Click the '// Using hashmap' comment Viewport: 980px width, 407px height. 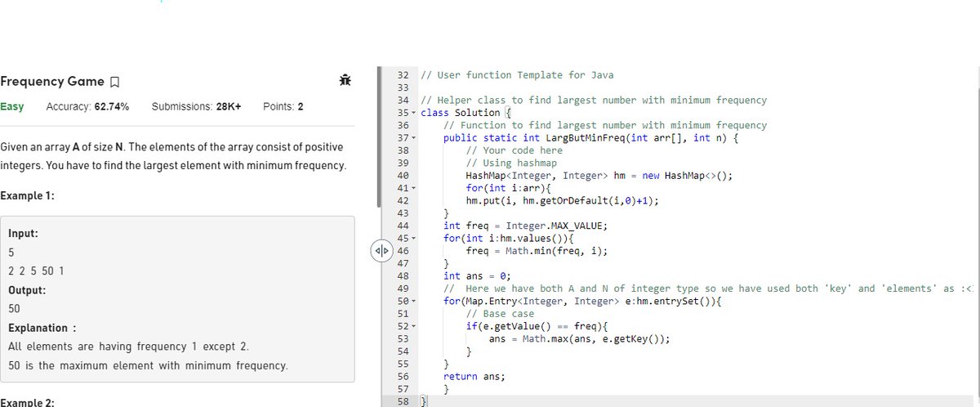pos(511,163)
